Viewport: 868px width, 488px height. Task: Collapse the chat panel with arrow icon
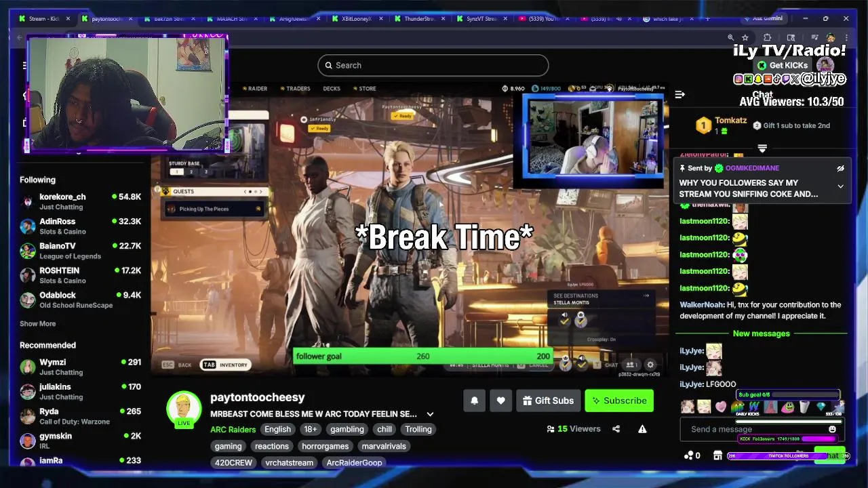(679, 94)
